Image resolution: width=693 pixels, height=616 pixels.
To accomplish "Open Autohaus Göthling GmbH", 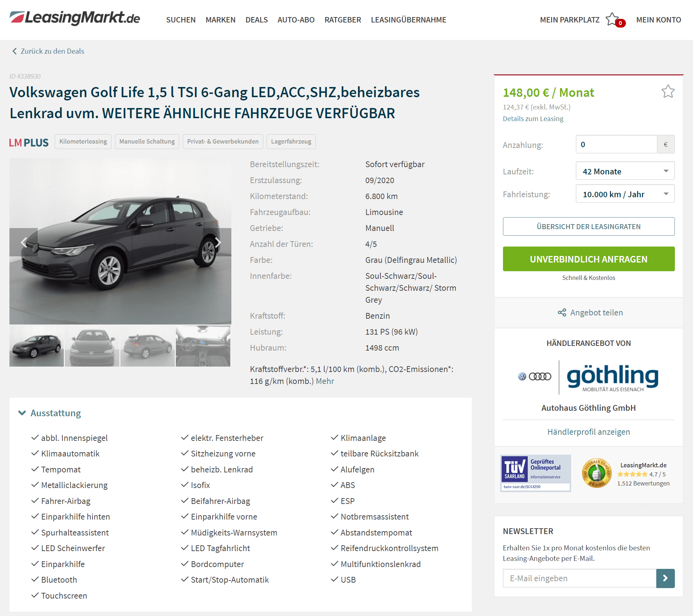I will pos(589,408).
